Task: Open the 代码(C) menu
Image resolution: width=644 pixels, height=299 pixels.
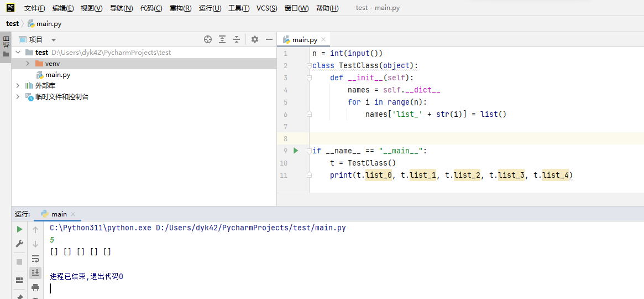Action: tap(151, 8)
